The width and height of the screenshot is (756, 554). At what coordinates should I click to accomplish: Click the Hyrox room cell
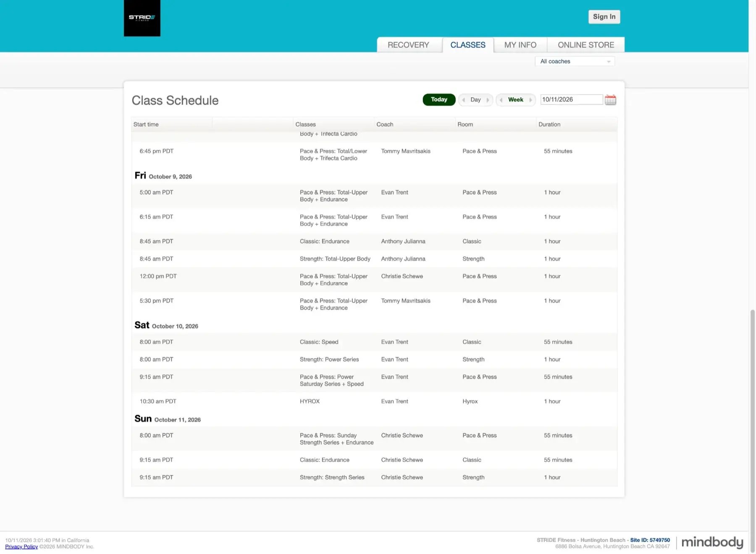point(470,402)
